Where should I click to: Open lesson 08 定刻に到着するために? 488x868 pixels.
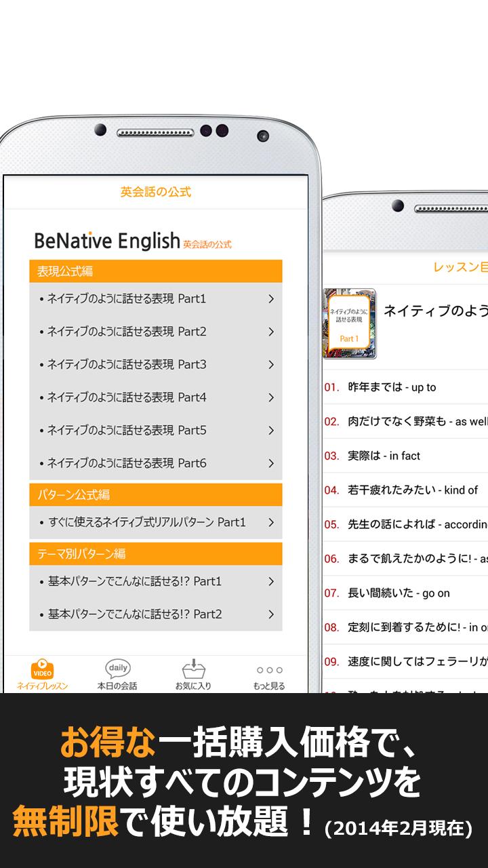pos(405,627)
